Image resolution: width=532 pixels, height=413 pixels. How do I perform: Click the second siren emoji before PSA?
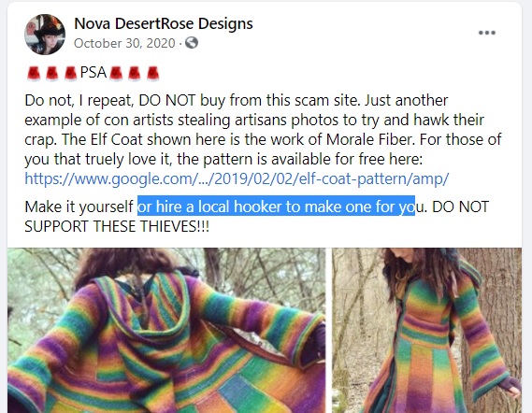coord(52,73)
